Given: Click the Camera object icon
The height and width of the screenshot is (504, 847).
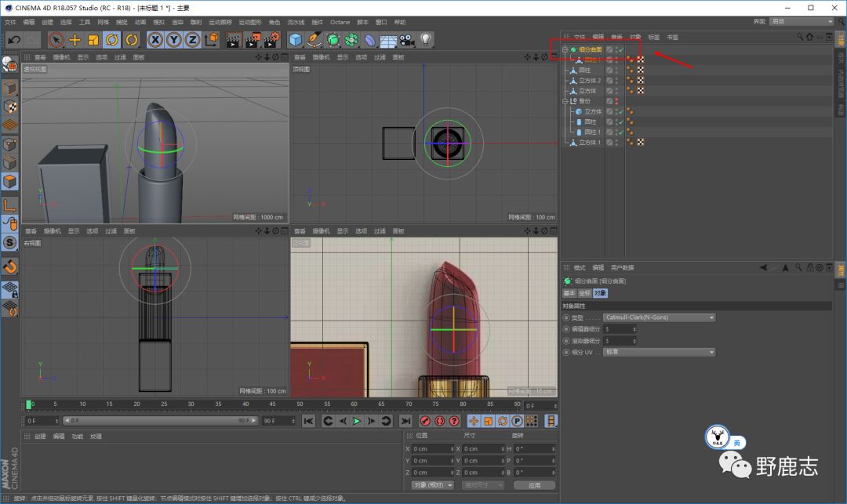Looking at the screenshot, I should click(407, 39).
